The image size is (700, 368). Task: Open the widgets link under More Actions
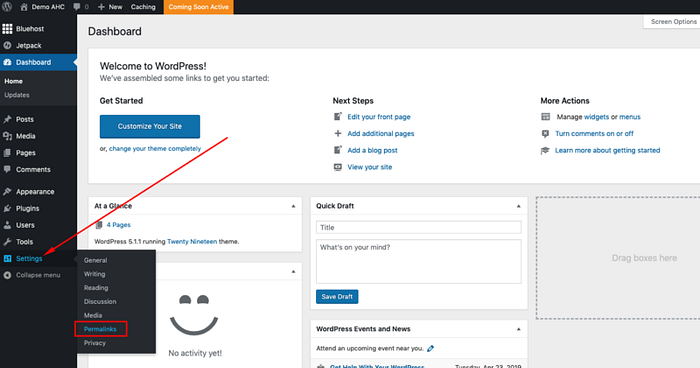point(596,117)
